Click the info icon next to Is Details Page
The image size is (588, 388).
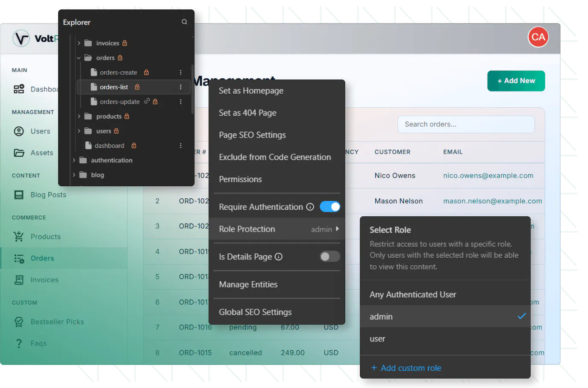279,256
